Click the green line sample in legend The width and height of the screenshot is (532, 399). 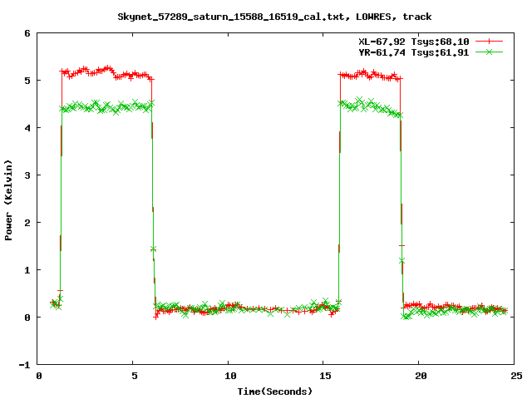489,52
